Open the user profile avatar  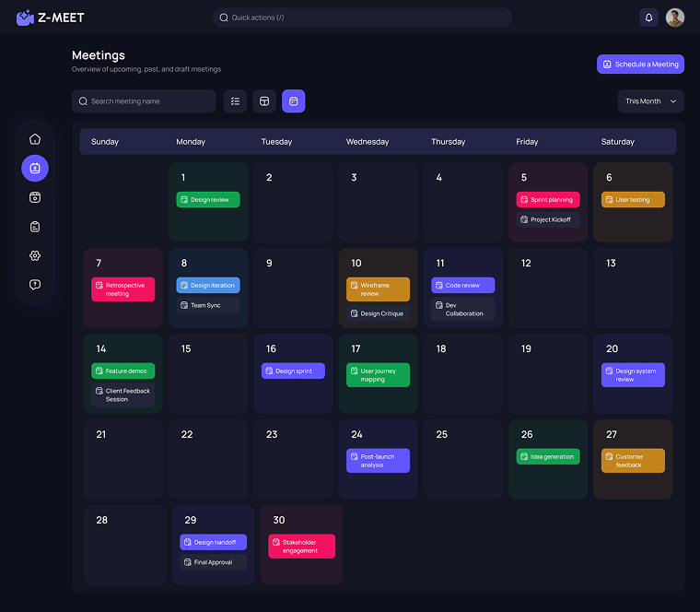(675, 18)
